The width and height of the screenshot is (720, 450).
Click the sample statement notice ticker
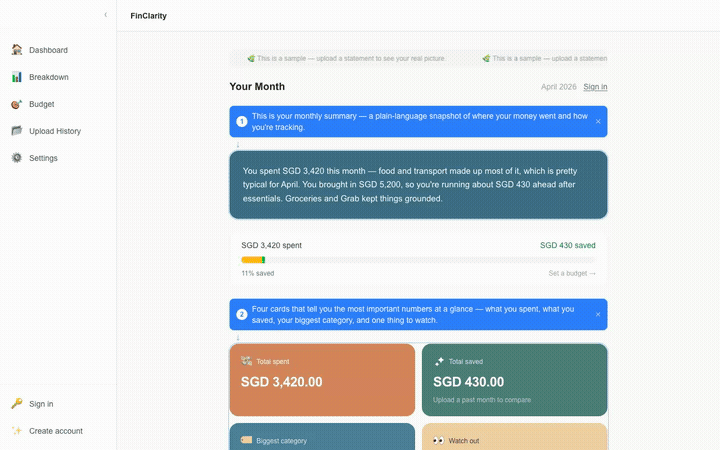pyautogui.click(x=418, y=58)
